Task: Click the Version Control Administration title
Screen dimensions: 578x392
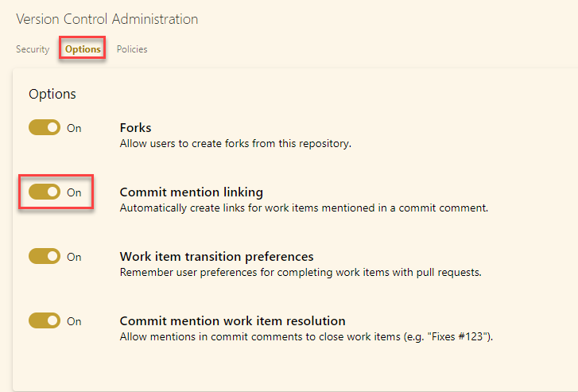Action: 107,19
